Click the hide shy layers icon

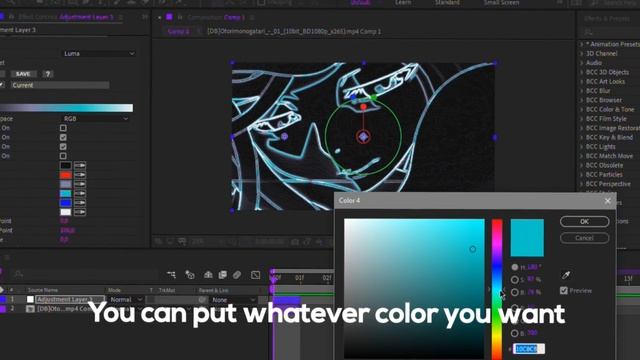coord(208,275)
